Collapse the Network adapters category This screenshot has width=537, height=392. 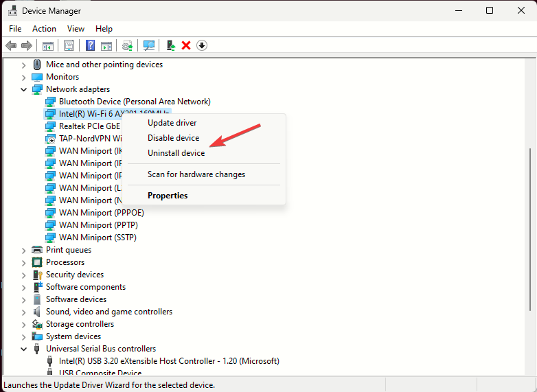24,89
